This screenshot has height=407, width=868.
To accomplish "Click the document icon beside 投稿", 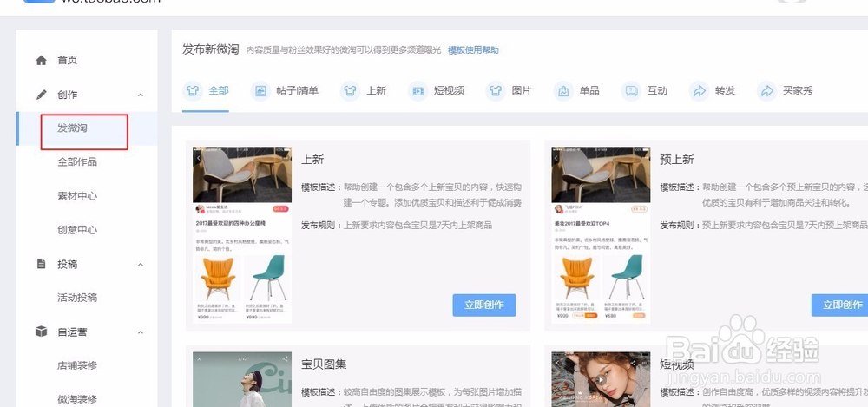I will click(41, 264).
